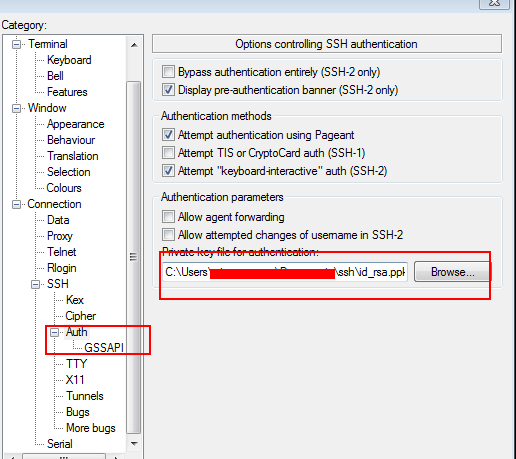Toggle Display pre-authentication banner checkbox
The width and height of the screenshot is (516, 459).
168,90
